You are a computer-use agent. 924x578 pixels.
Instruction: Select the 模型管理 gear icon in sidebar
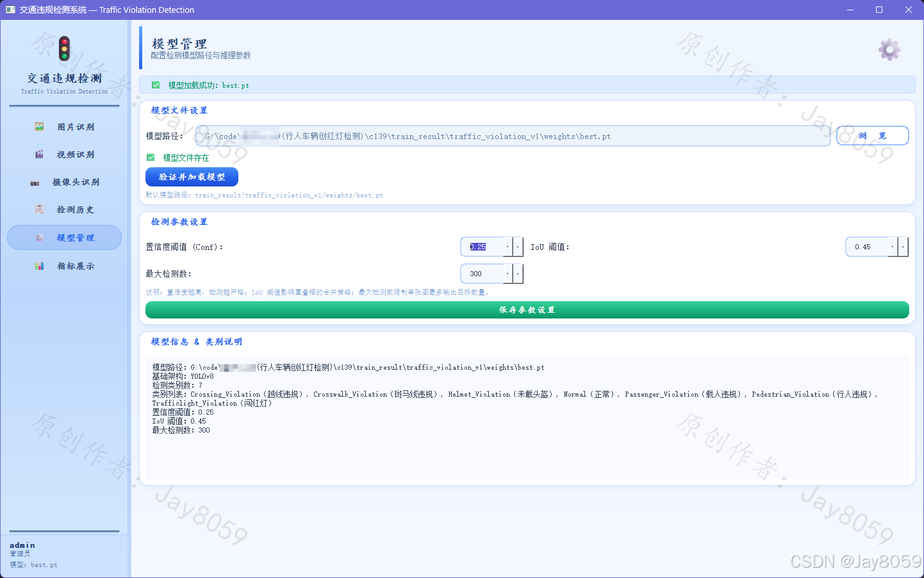[x=39, y=238]
